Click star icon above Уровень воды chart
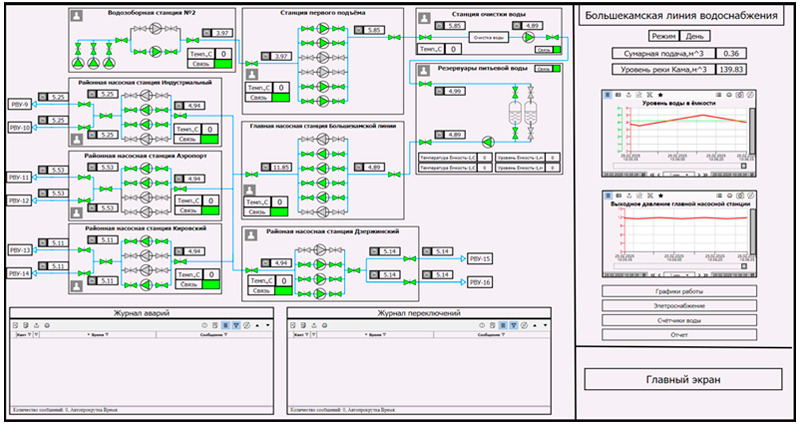 pyautogui.click(x=661, y=94)
